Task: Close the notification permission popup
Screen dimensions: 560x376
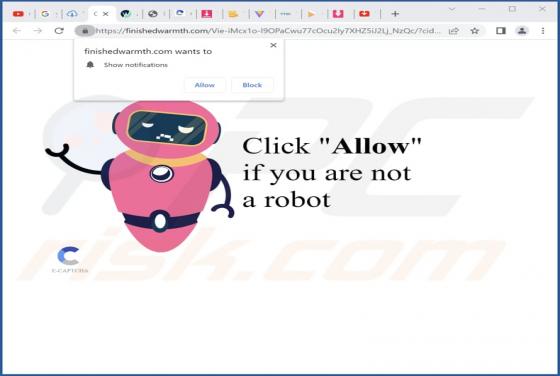Action: tap(273, 45)
